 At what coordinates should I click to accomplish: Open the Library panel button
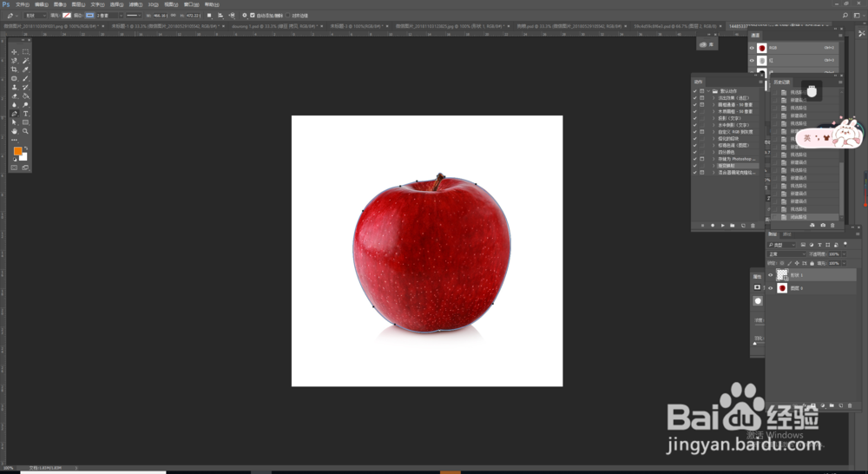pos(707,43)
